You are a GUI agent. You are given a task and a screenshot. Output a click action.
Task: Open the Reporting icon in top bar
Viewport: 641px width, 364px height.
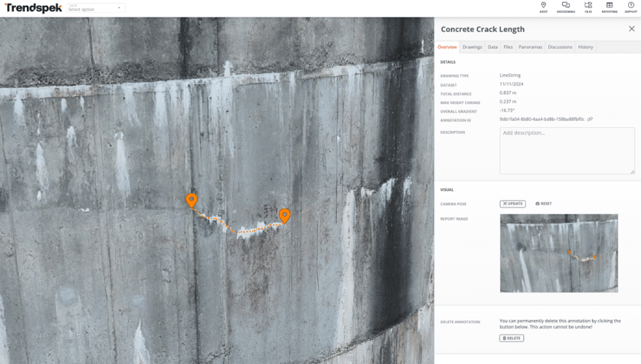tap(610, 7)
